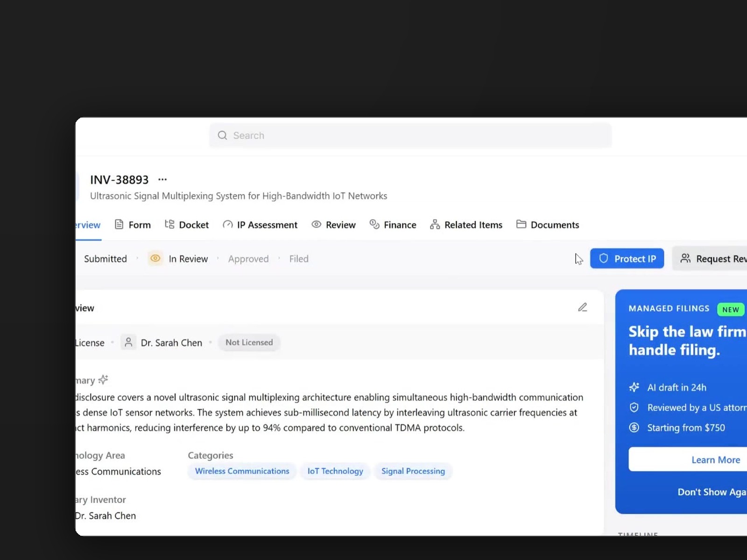Click the 'Starting from $750' text
The height and width of the screenshot is (560, 747).
tap(686, 427)
